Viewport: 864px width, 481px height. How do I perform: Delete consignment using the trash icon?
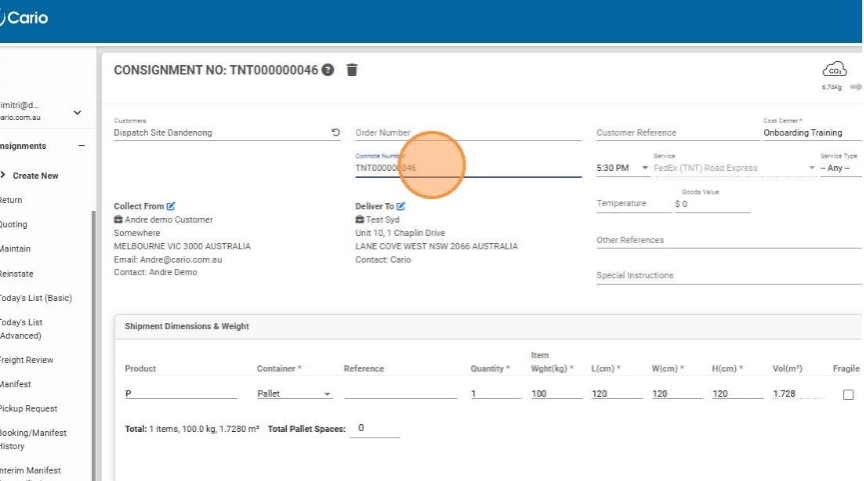[x=351, y=70]
